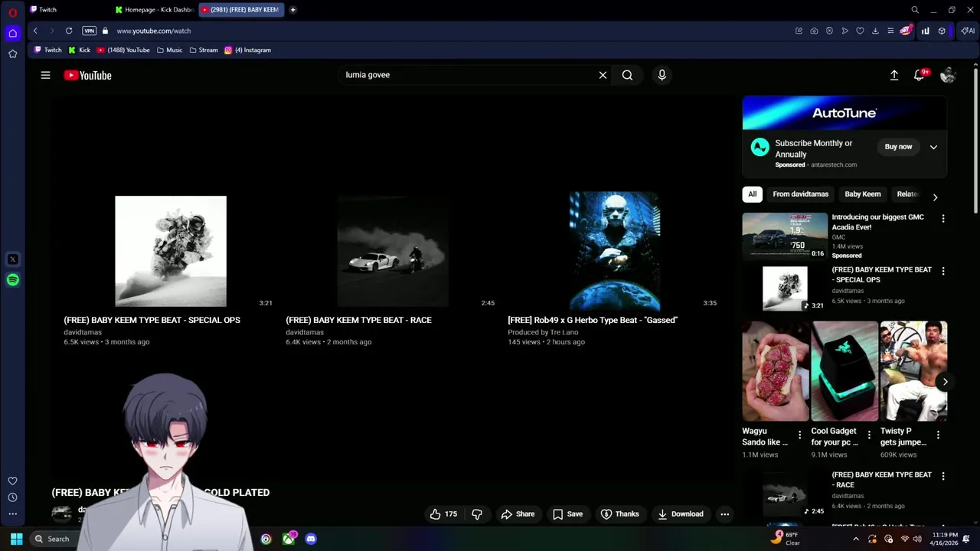Open the Gassed type beat thumbnail
This screenshot has height=551, width=980.
click(614, 251)
